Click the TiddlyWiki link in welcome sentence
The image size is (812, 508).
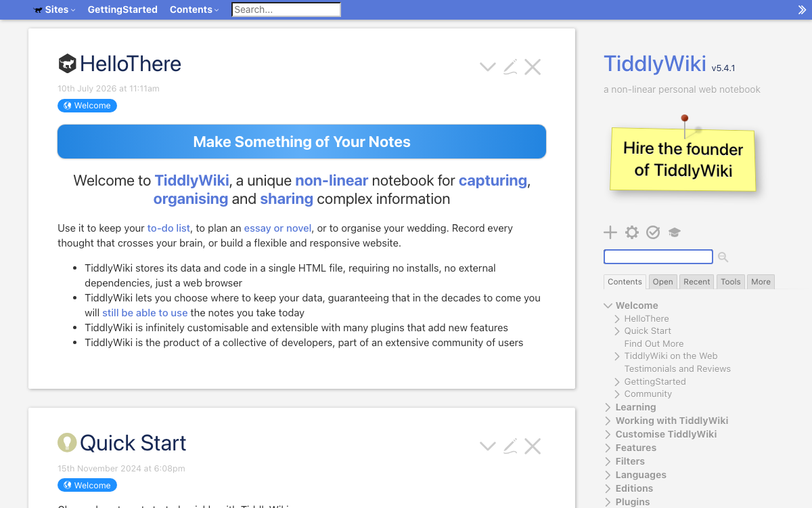[x=192, y=180]
